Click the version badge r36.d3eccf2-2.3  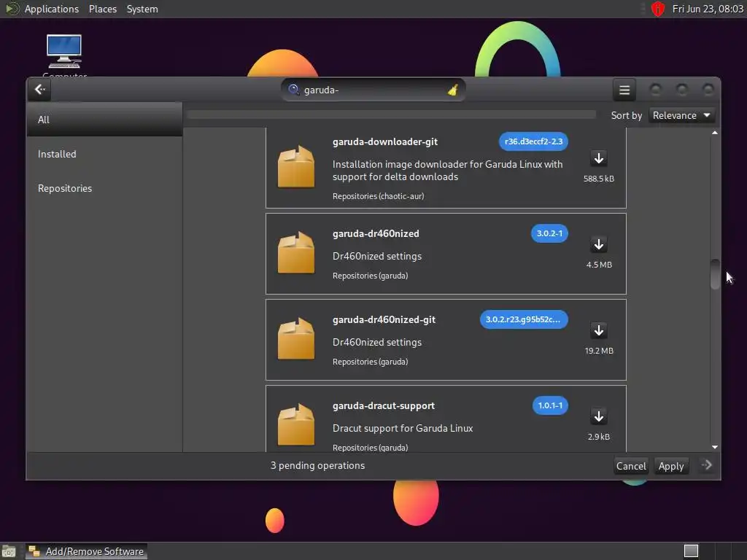pyautogui.click(x=533, y=141)
